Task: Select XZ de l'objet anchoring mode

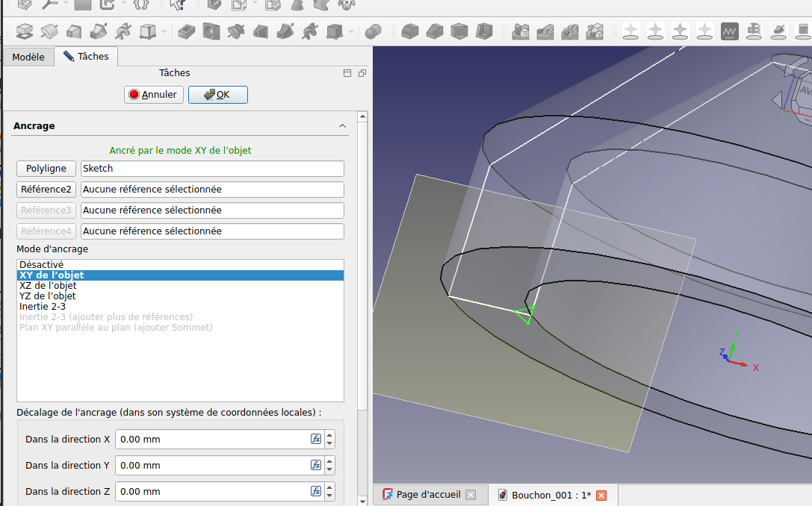Action: (x=180, y=286)
